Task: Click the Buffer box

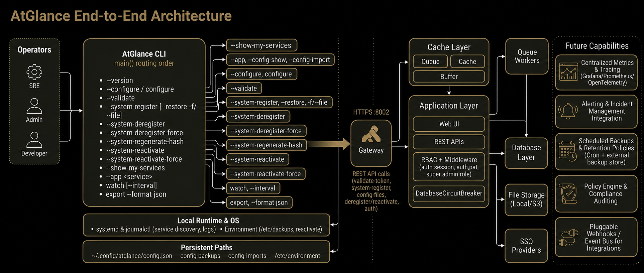Action: [x=449, y=77]
